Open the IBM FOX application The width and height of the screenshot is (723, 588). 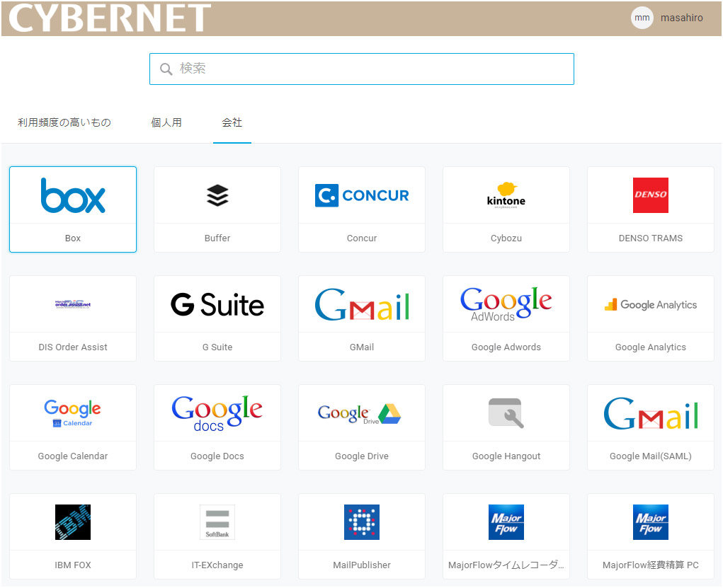(x=73, y=536)
